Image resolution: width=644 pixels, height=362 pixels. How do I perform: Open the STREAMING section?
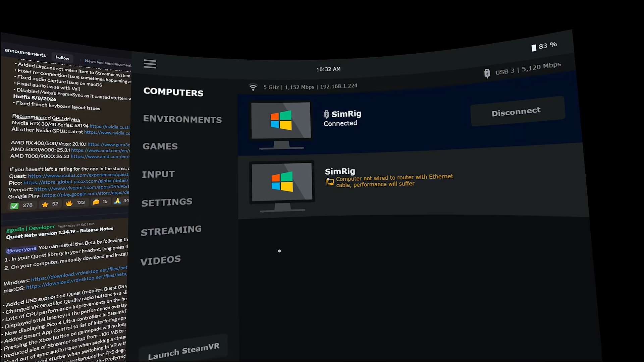(x=171, y=231)
